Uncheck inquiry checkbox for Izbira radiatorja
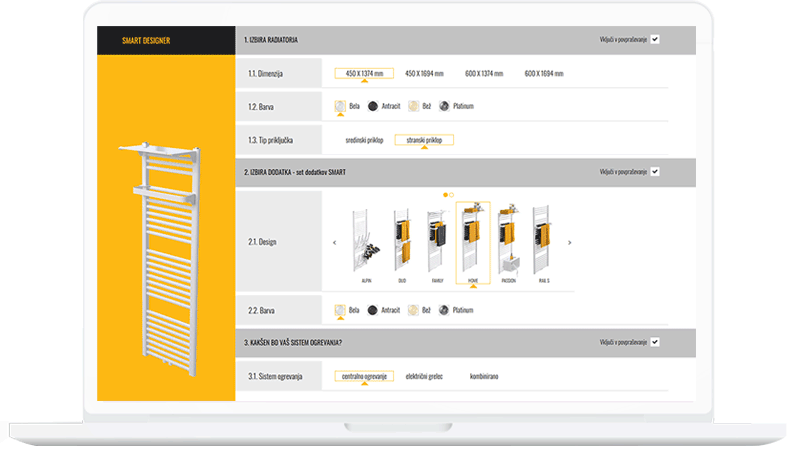 click(x=654, y=40)
